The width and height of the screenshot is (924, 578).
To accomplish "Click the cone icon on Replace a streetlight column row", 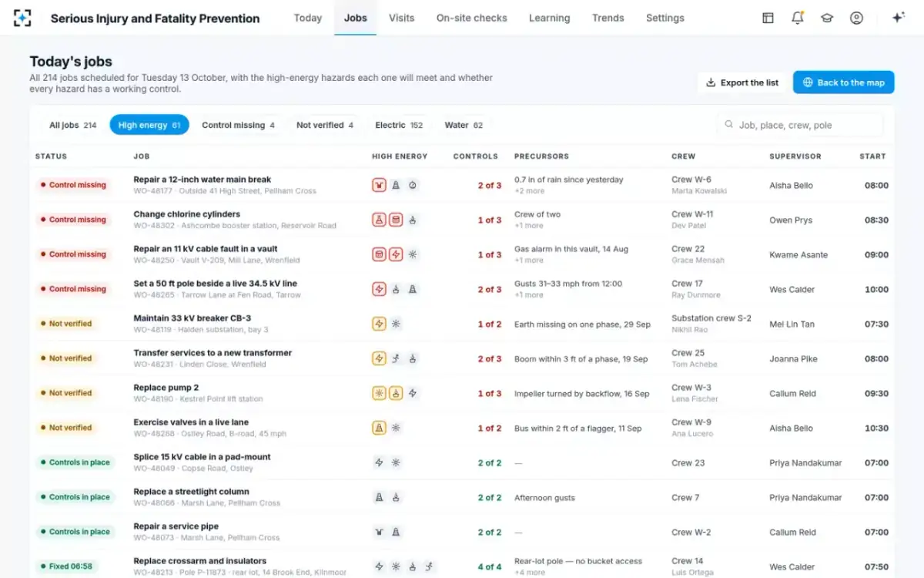I will [x=379, y=497].
